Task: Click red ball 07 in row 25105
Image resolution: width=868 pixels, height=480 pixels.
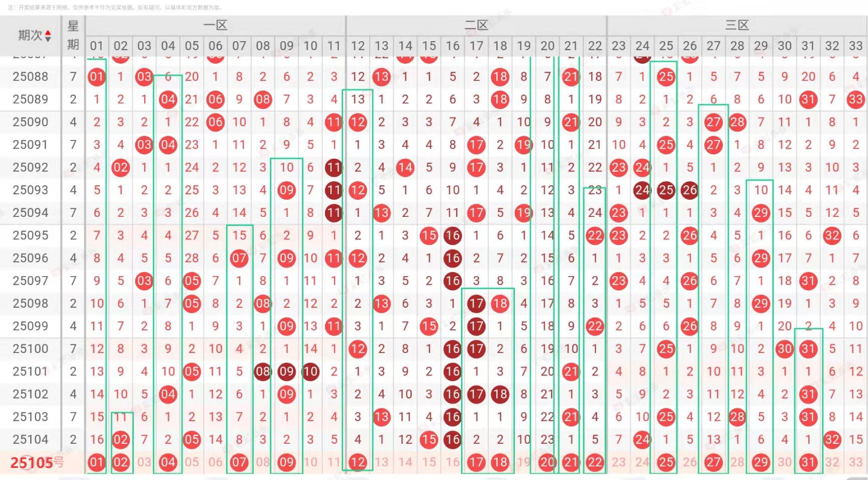Action: coord(239,462)
